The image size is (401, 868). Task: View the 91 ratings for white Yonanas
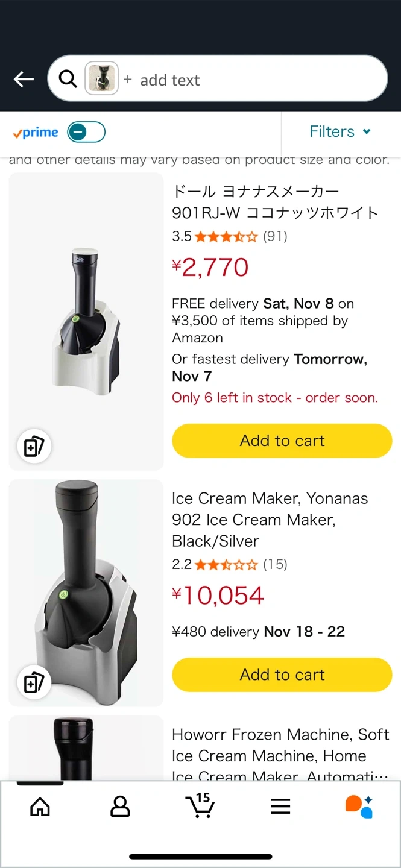click(x=275, y=236)
